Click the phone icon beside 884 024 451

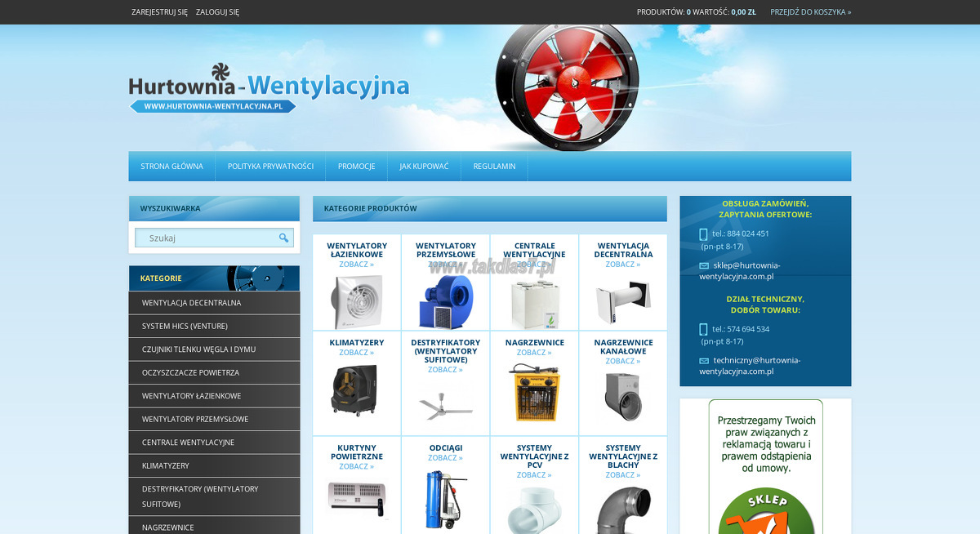(x=703, y=234)
